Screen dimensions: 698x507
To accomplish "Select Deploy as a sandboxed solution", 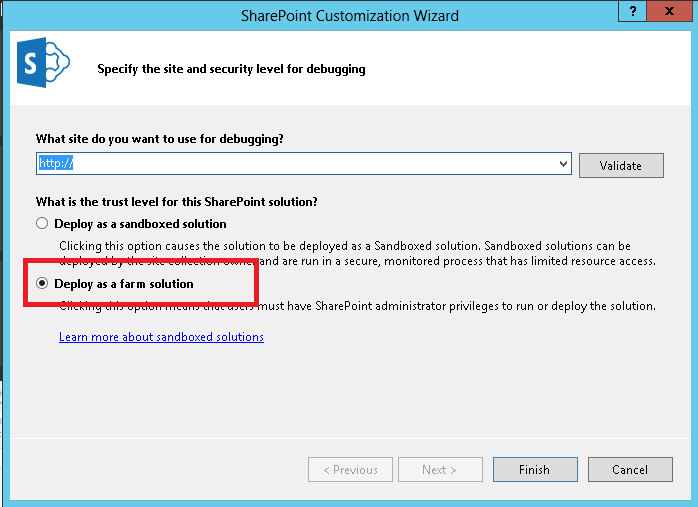I will 42,224.
